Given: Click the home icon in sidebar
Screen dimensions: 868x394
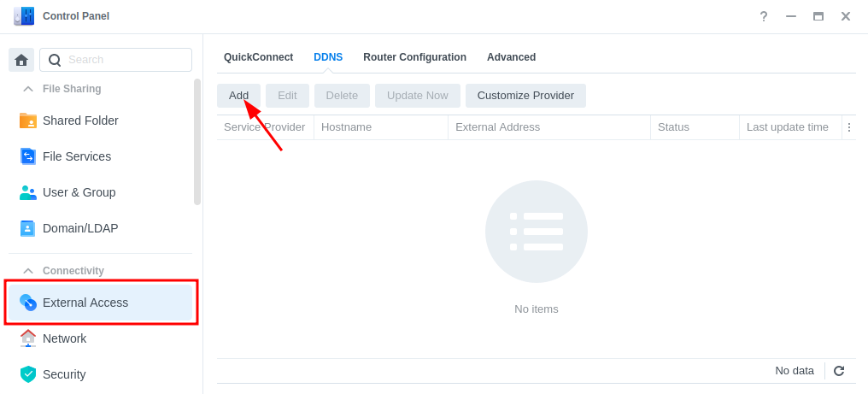Looking at the screenshot, I should [x=21, y=60].
